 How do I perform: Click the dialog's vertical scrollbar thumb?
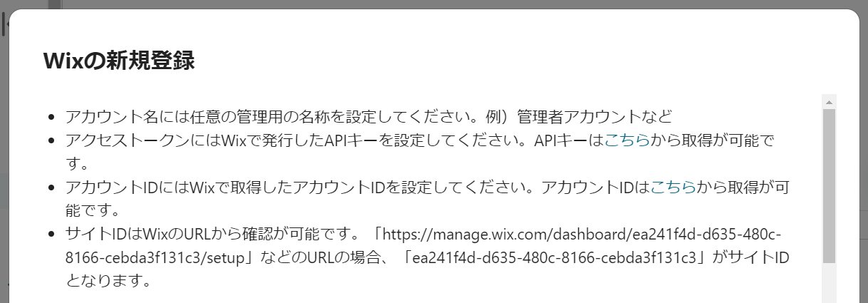(x=829, y=186)
